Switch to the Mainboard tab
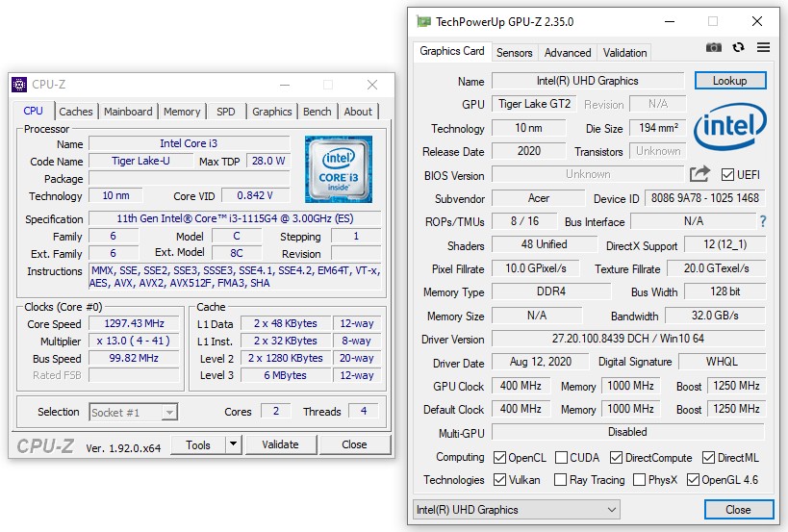The width and height of the screenshot is (788, 532). click(128, 112)
